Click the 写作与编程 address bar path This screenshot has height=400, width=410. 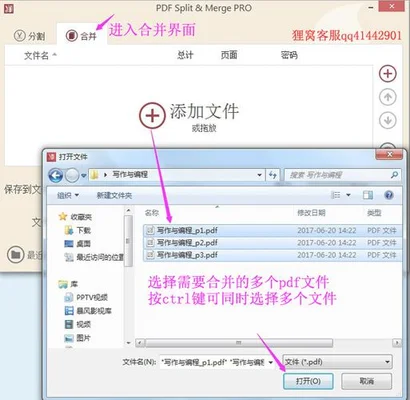[130, 175]
